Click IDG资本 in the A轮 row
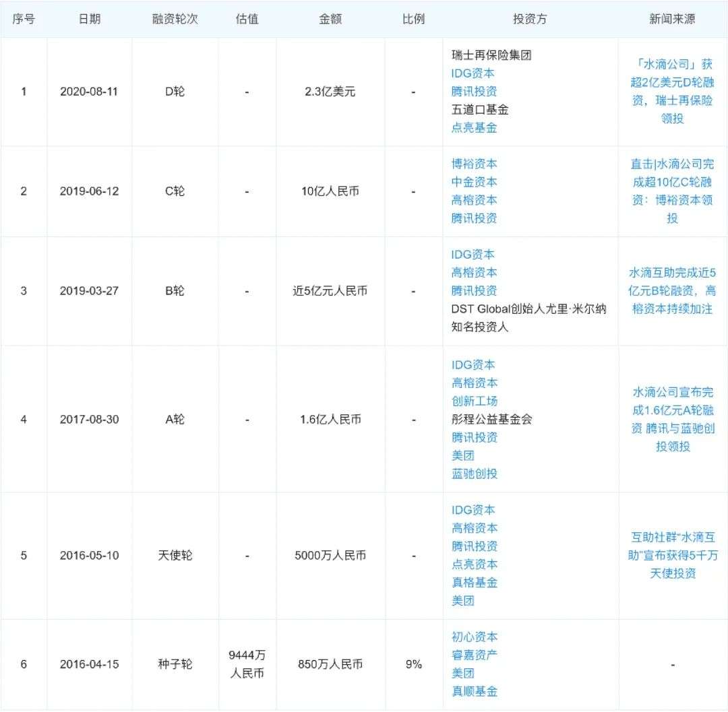This screenshot has height=712, width=728. coord(473,365)
